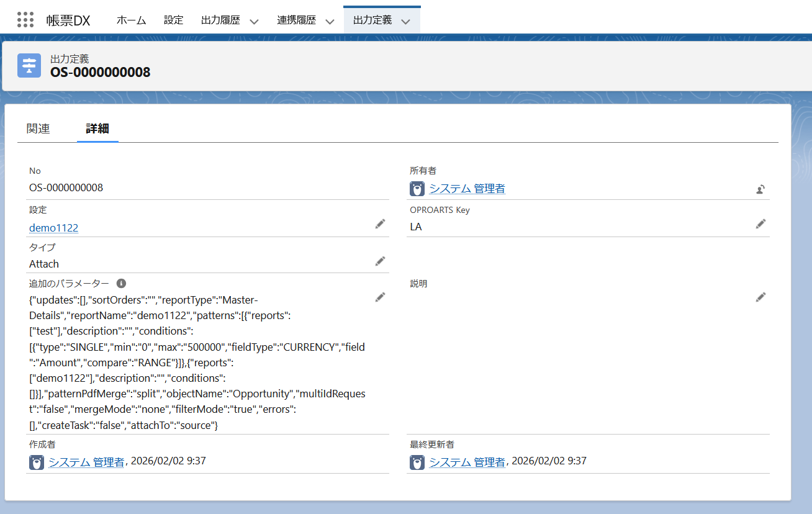Click info icon next to 追加のパラメーター
Viewport: 812px width, 514px height.
pos(122,283)
